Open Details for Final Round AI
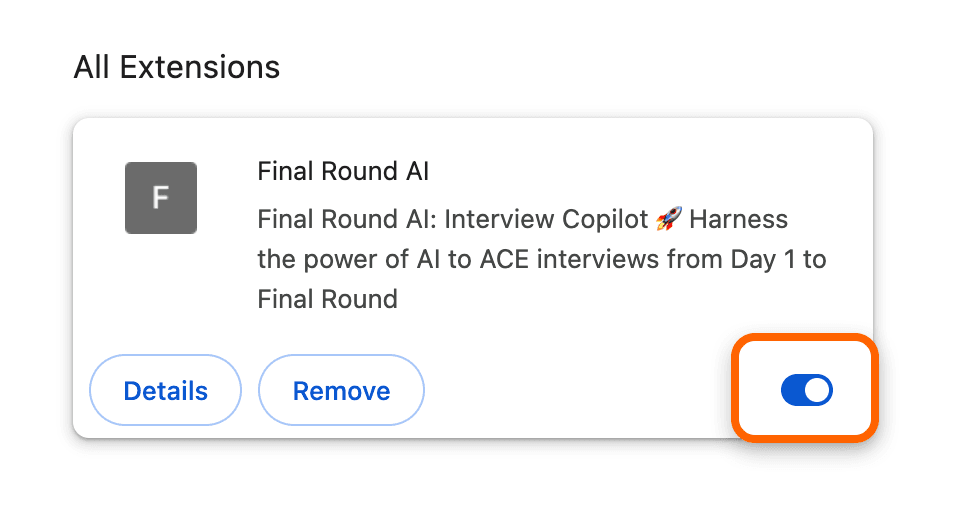 coord(165,390)
